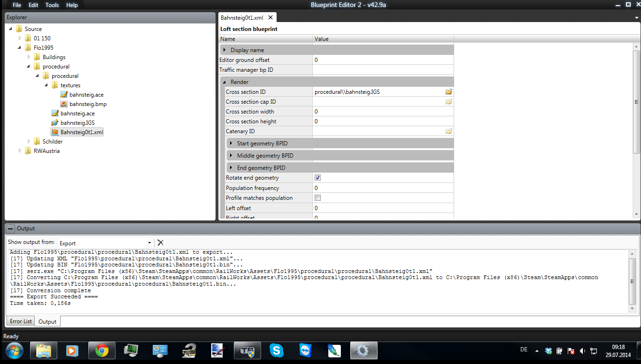Click the Population frequency value field
641x364 pixels.
(383, 188)
